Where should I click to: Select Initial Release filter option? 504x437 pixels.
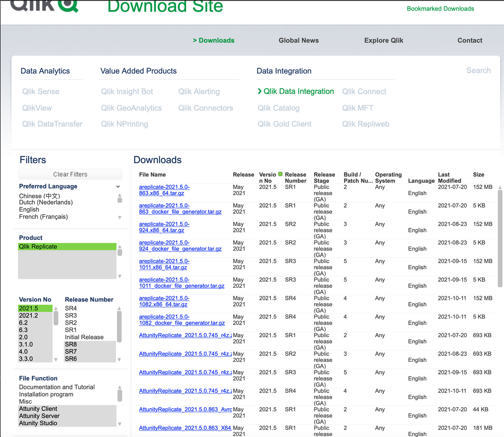click(84, 337)
